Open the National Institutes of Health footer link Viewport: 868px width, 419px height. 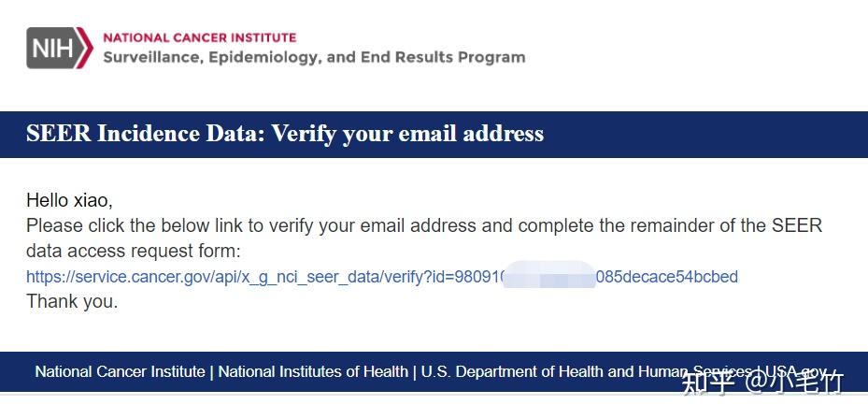313,371
